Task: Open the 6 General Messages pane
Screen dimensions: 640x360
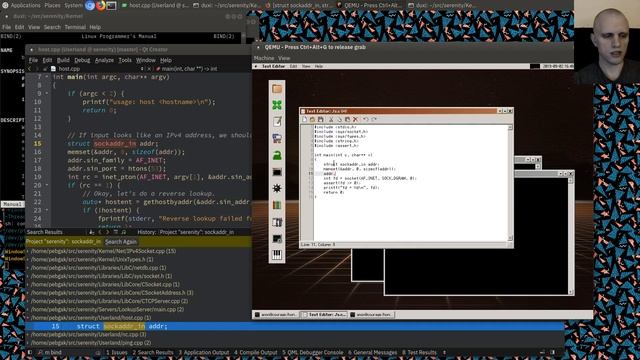Action: coord(372,352)
